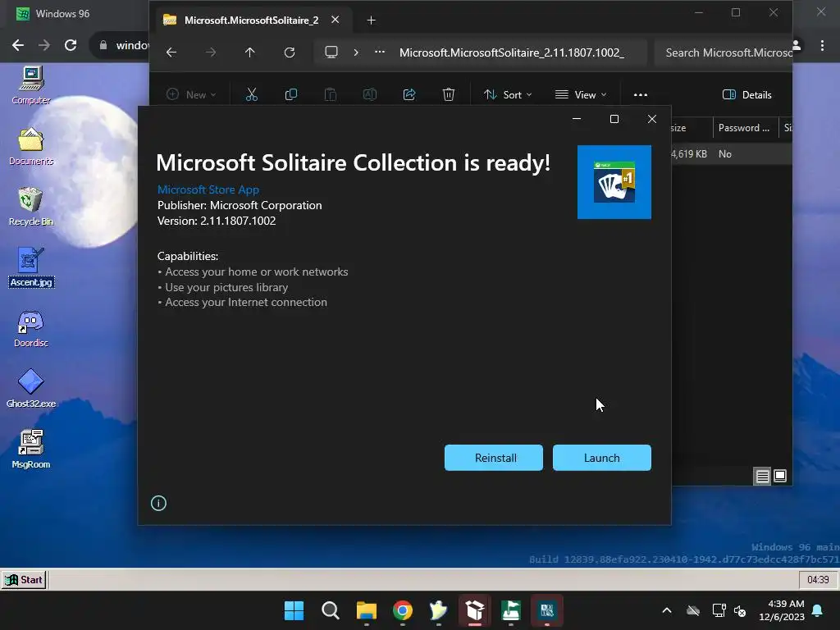Refresh the File Explorer folder
840x630 pixels.
(290, 52)
